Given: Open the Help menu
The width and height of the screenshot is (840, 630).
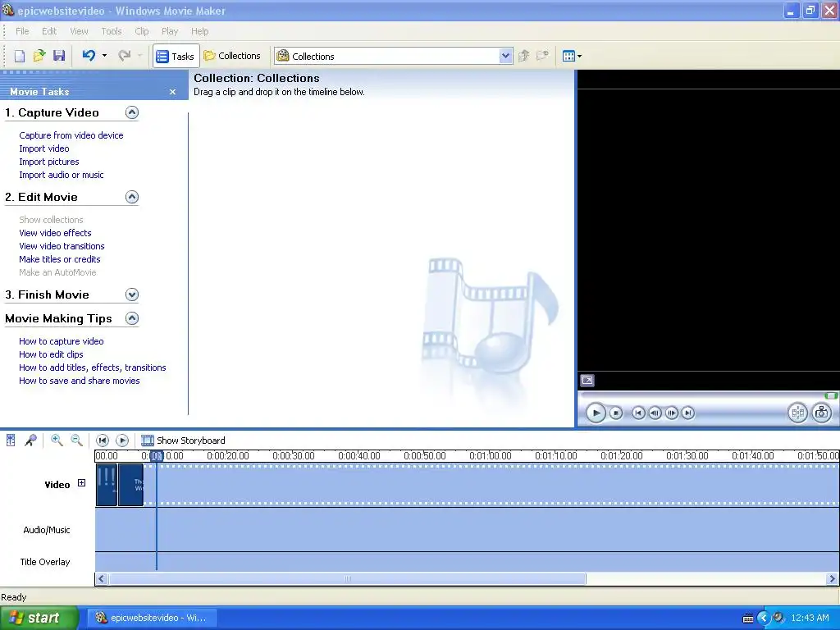Looking at the screenshot, I should tap(200, 31).
